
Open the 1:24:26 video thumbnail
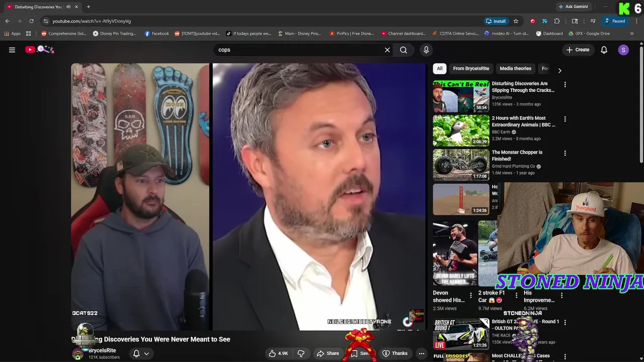[x=461, y=199]
